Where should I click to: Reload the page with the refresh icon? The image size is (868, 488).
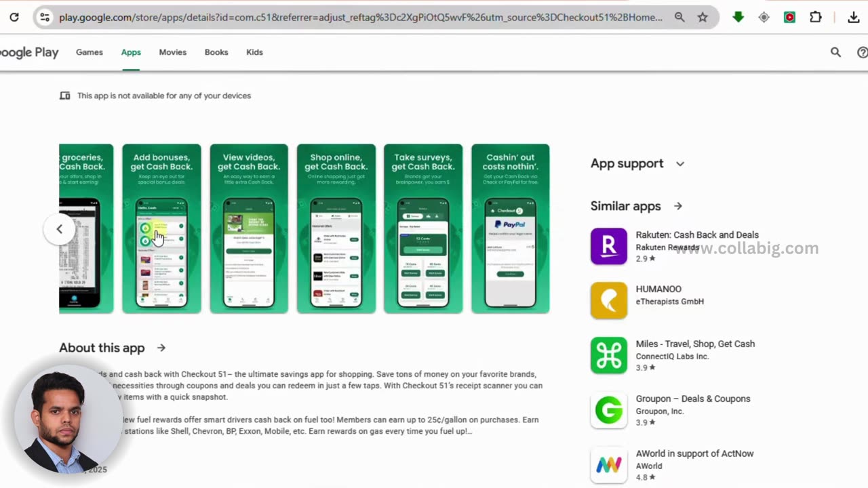click(14, 18)
